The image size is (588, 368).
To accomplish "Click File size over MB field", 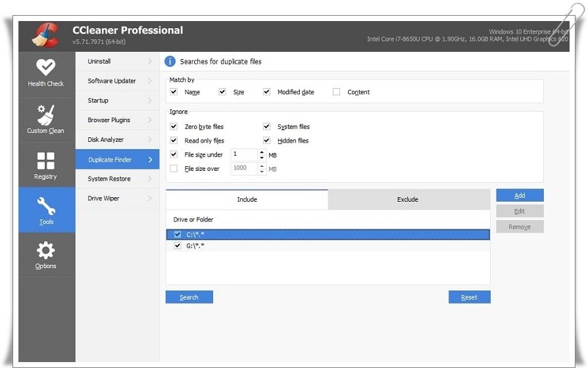I will coord(244,168).
